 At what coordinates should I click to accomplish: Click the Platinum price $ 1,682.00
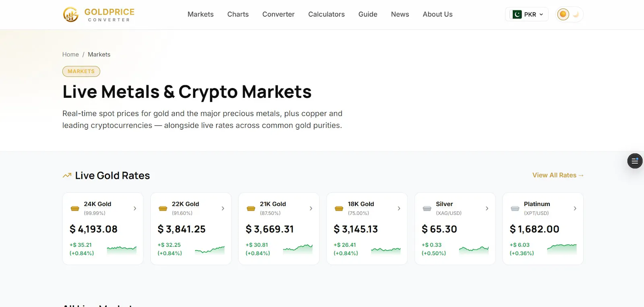pyautogui.click(x=535, y=229)
